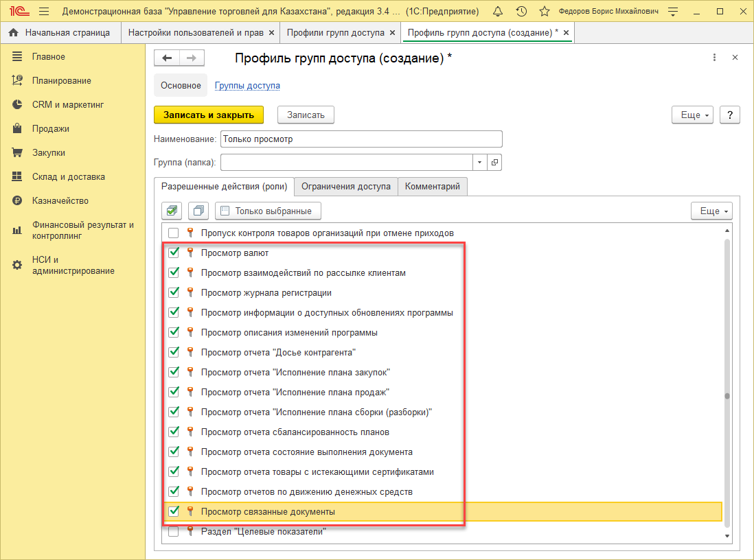
Task: Uncheck the Просмотр валют role
Action: click(x=174, y=253)
